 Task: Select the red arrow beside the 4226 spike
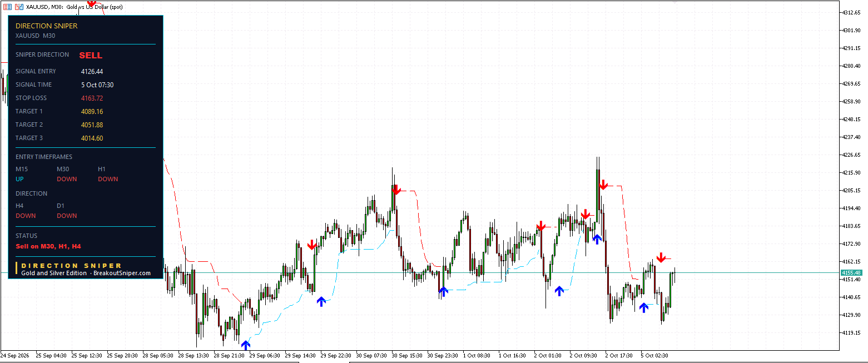603,185
